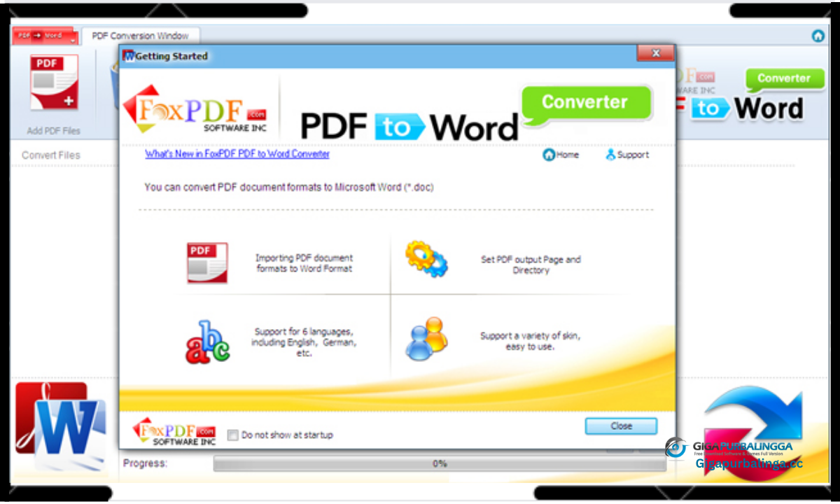This screenshot has height=504, width=840.
Task: Click the Progress label
Action: [x=145, y=463]
